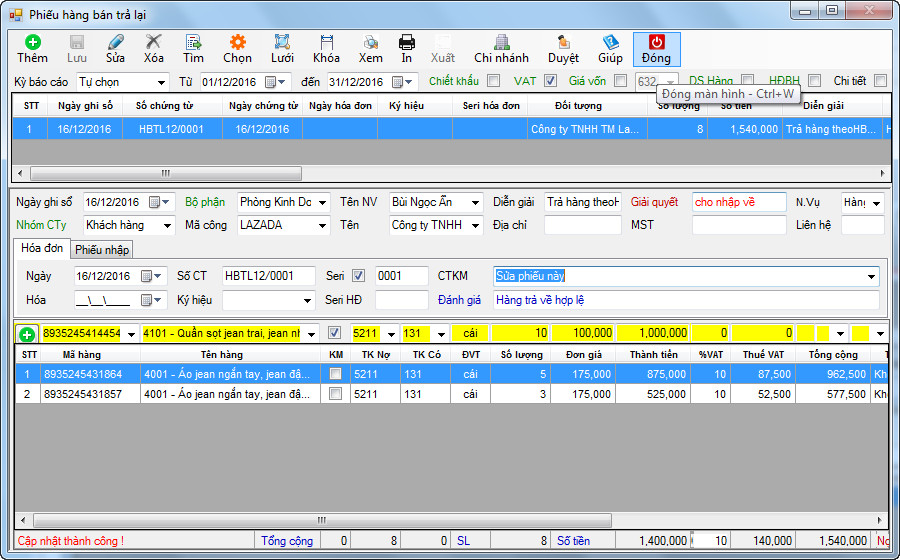Select item row 8935245431857
The width and height of the screenshot is (900, 560).
pyautogui.click(x=451, y=394)
